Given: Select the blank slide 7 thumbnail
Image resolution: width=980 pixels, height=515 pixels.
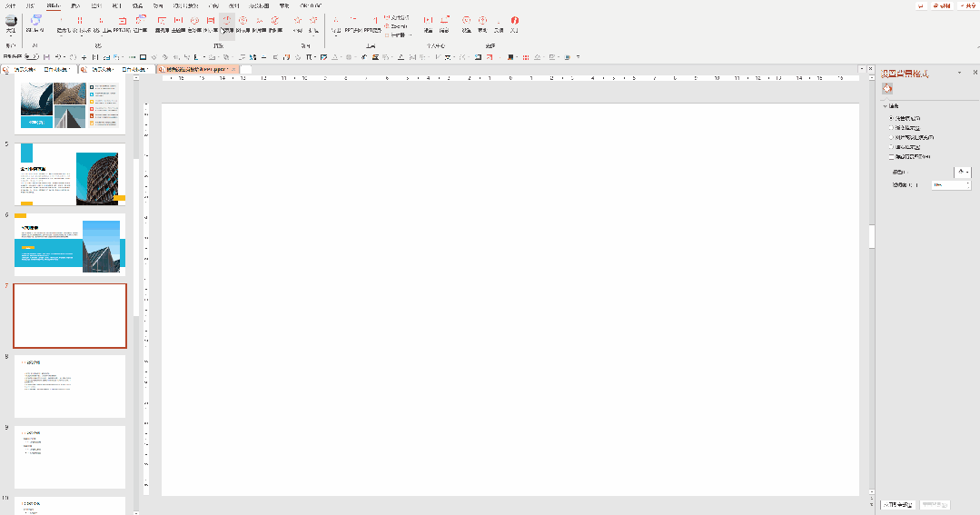Looking at the screenshot, I should point(69,315).
